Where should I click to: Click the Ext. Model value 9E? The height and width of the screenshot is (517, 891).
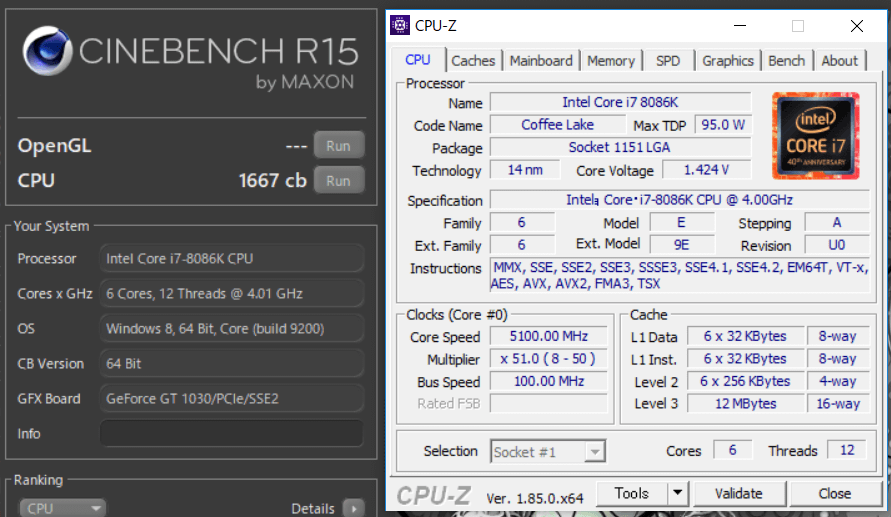[x=681, y=245]
